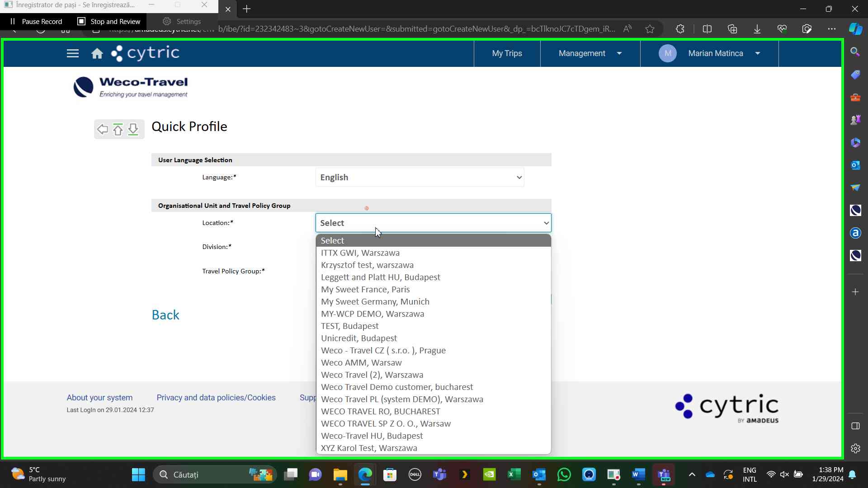Image resolution: width=868 pixels, height=488 pixels.
Task: Open Marian Matinca user menu
Action: (709, 53)
